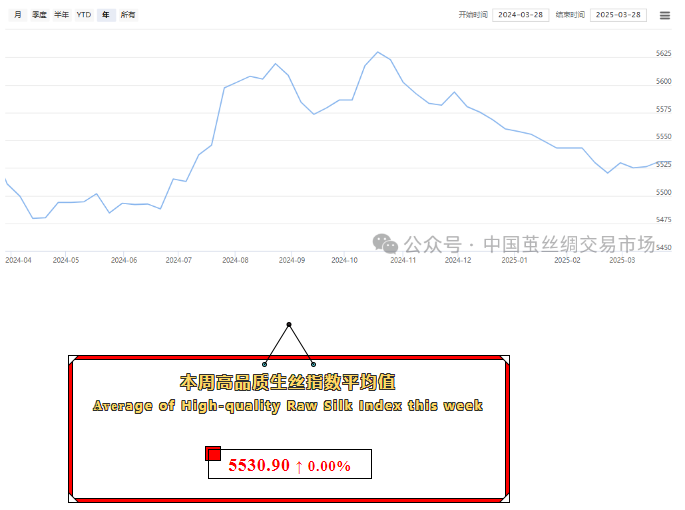Show 所有 (all) data range
This screenshot has height=510, width=685.
(128, 15)
